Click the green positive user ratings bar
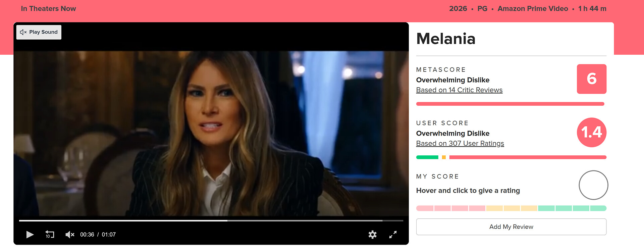 (x=427, y=157)
